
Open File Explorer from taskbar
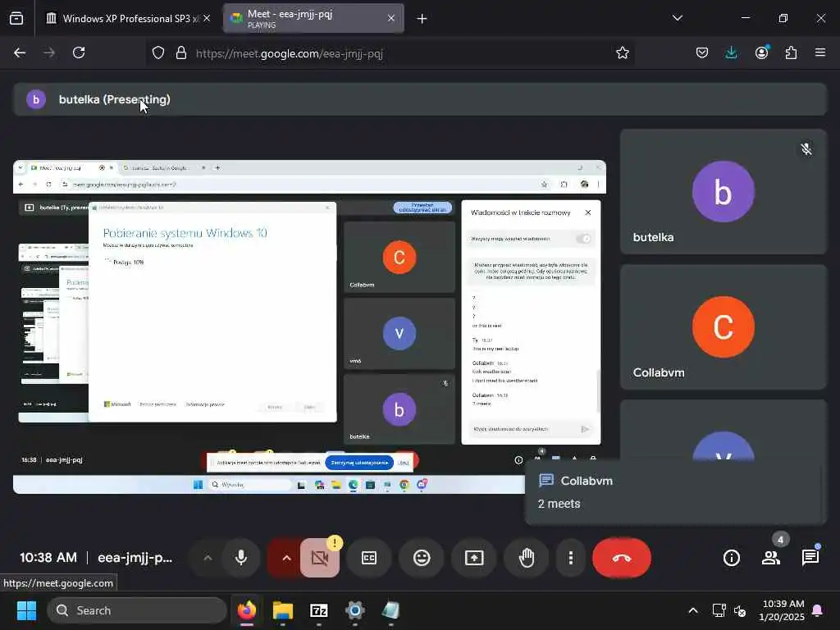pos(283,610)
